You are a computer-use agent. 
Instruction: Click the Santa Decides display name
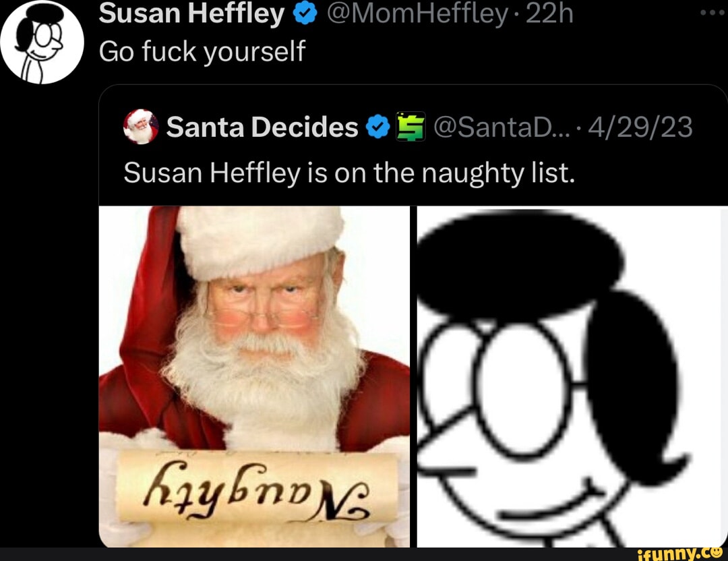click(x=262, y=127)
